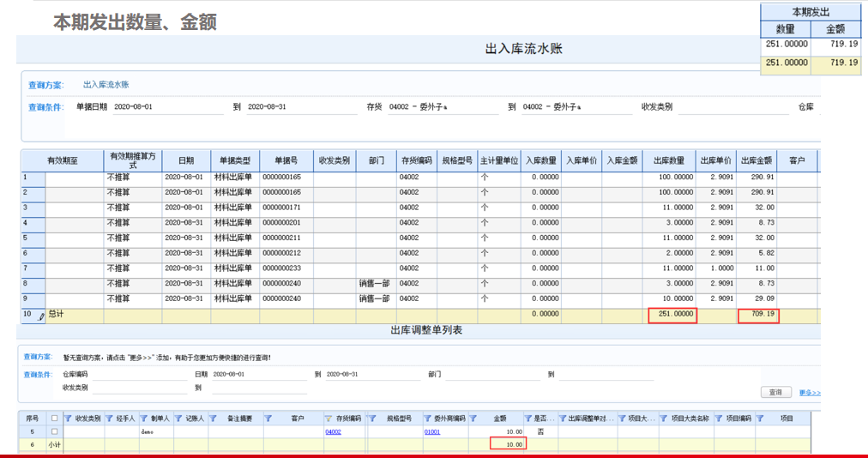Select the 出库单价 column header
Image resolution: width=868 pixels, height=458 pixels.
point(716,160)
